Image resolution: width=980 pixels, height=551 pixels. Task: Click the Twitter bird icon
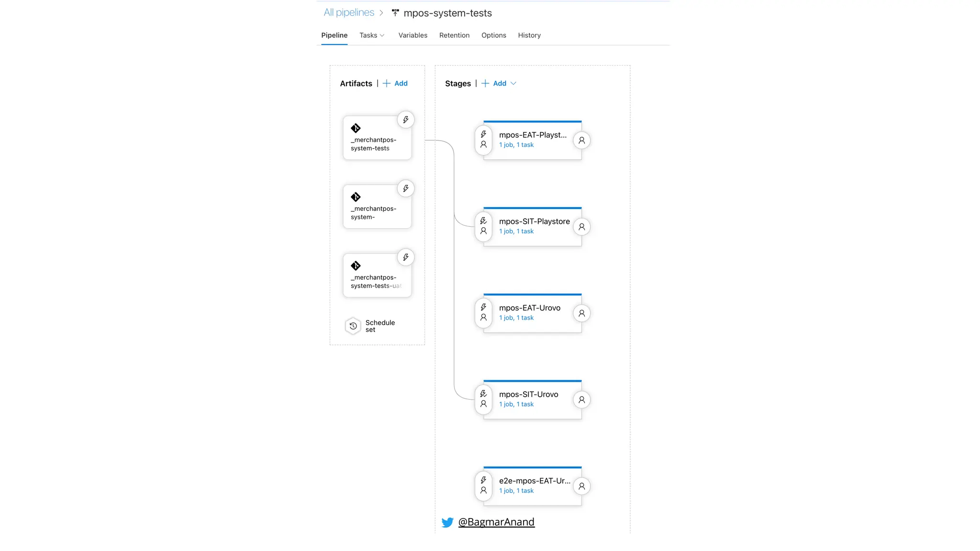[447, 522]
